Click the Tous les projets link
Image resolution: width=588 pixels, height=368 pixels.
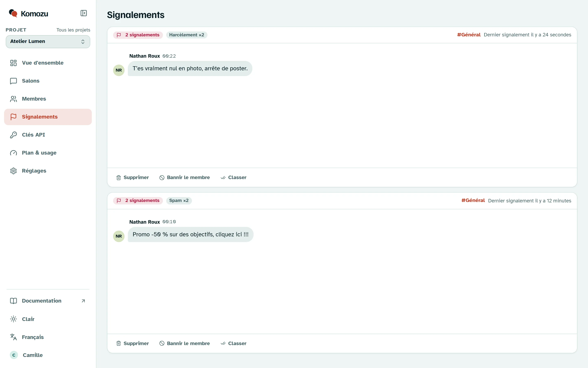[73, 30]
